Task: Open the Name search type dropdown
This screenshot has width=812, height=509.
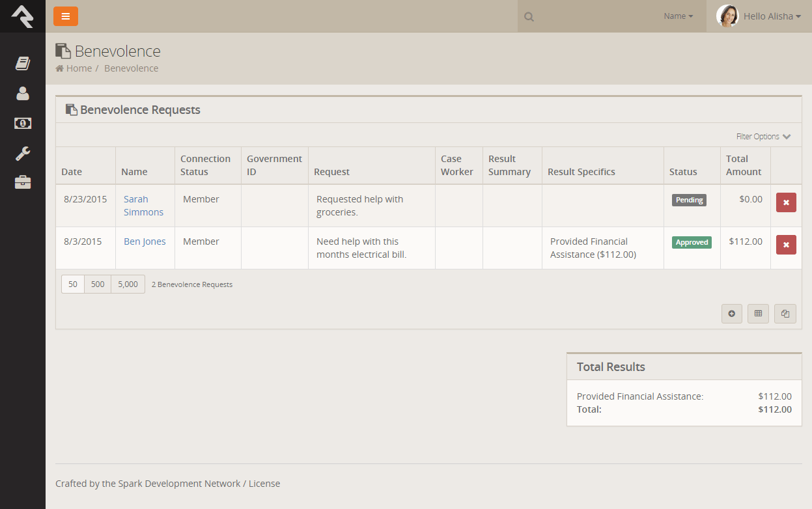Action: [678, 16]
